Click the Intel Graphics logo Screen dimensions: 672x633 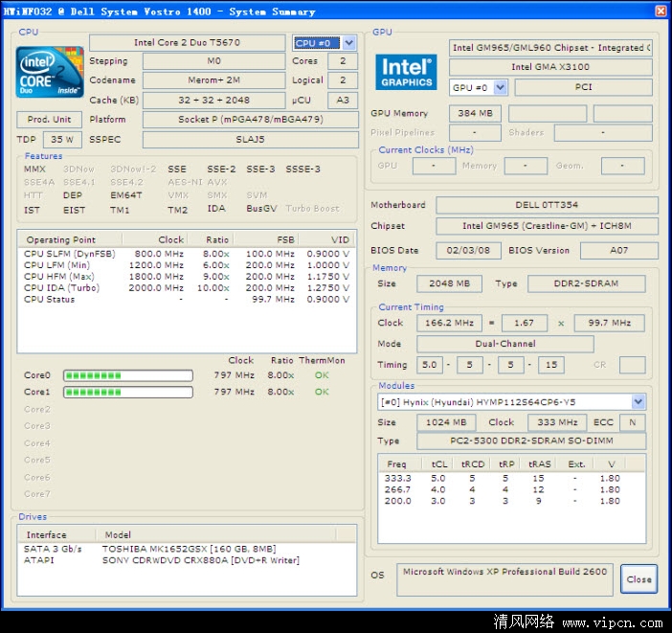(x=407, y=72)
